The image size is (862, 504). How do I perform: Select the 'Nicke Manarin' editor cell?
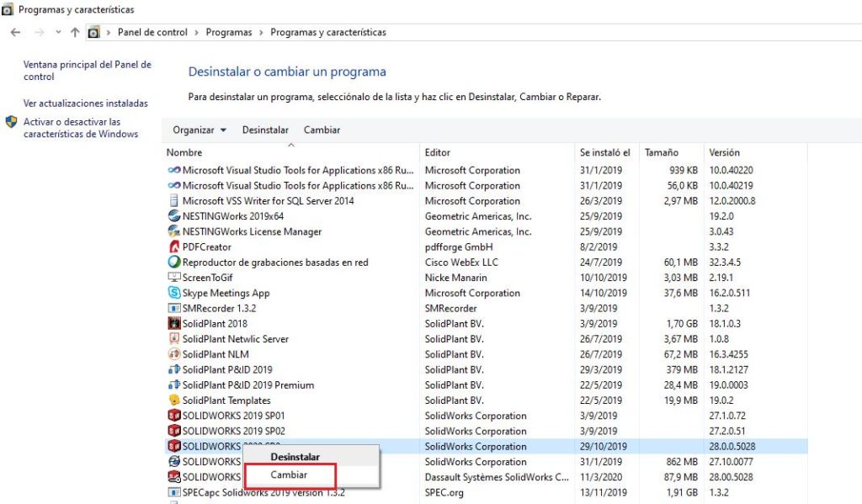click(x=455, y=278)
